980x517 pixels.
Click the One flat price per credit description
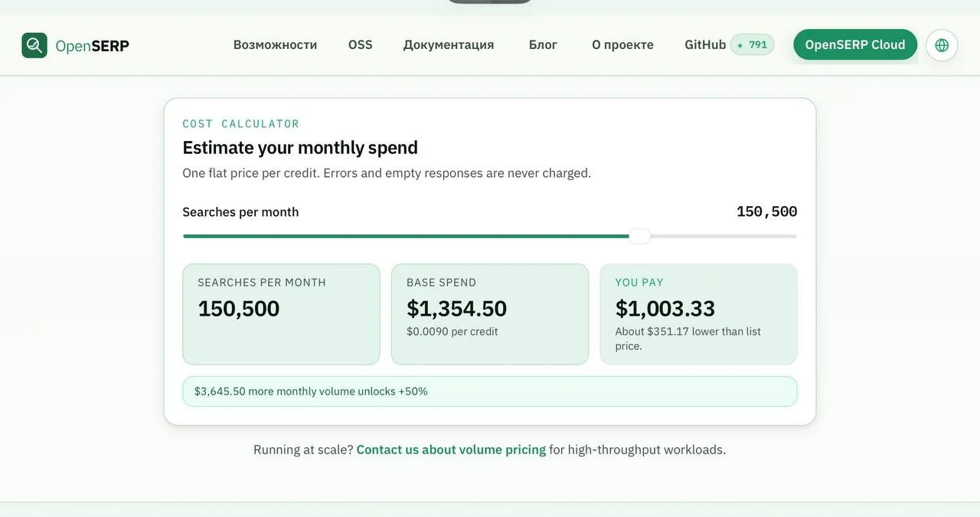coord(387,173)
